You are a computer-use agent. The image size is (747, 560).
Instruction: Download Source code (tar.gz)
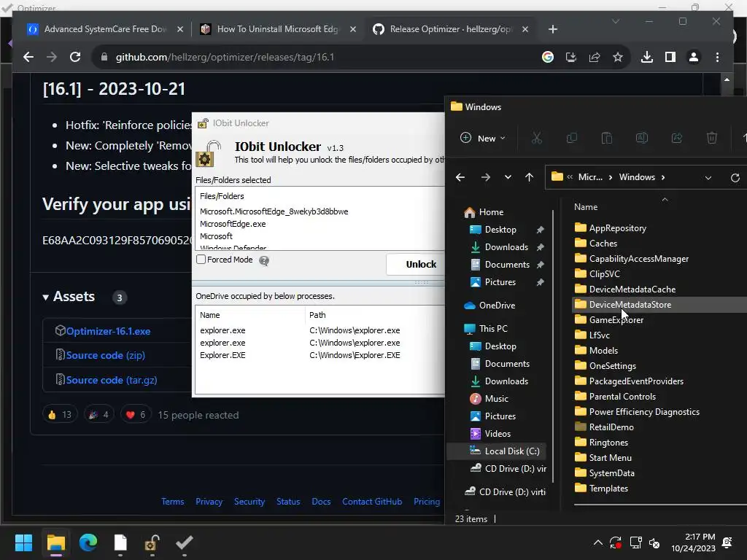(x=112, y=380)
